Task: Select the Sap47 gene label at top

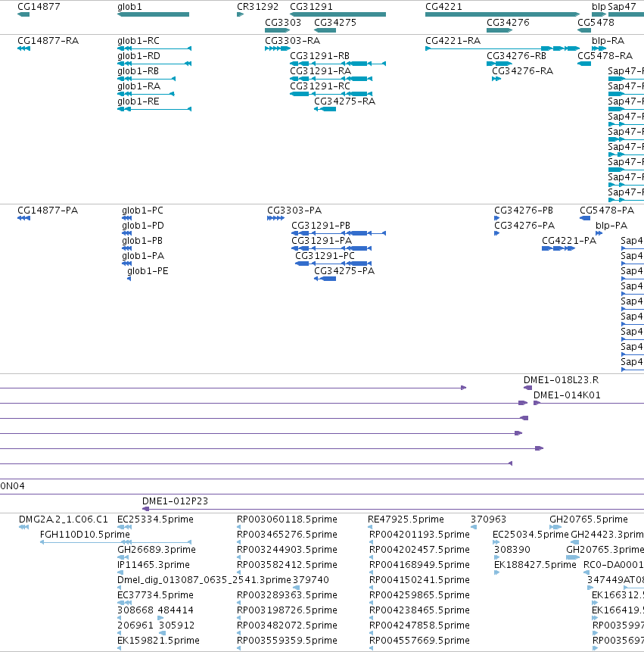Action: pyautogui.click(x=622, y=7)
